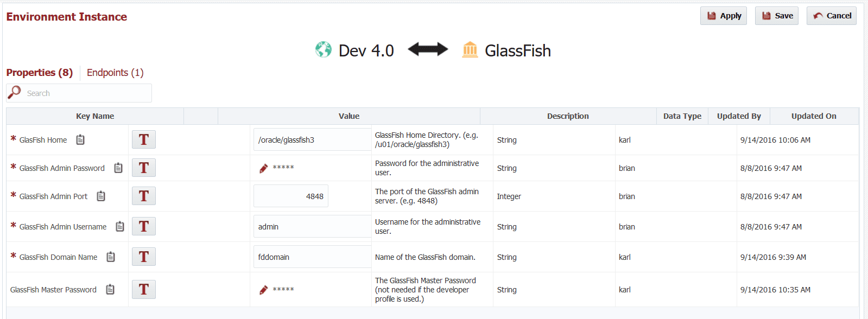Click the magnifying glass icon in the search bar
This screenshot has height=319, width=868.
[14, 92]
